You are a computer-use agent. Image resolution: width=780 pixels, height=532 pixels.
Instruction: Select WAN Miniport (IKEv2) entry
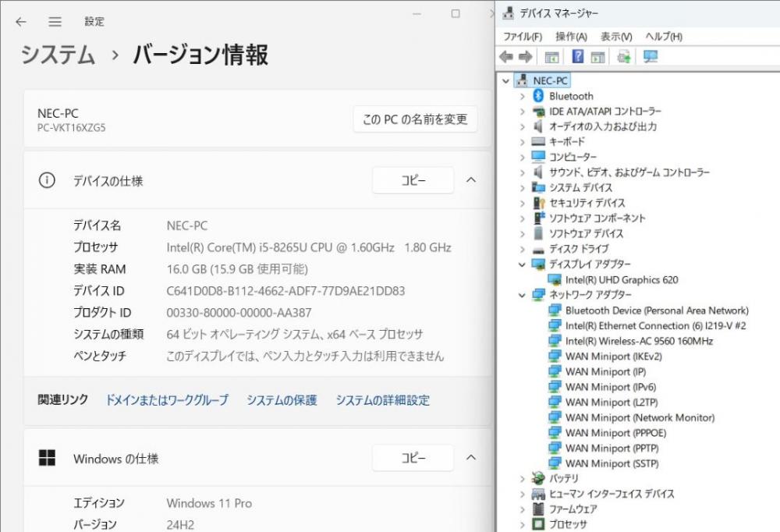tap(613, 356)
